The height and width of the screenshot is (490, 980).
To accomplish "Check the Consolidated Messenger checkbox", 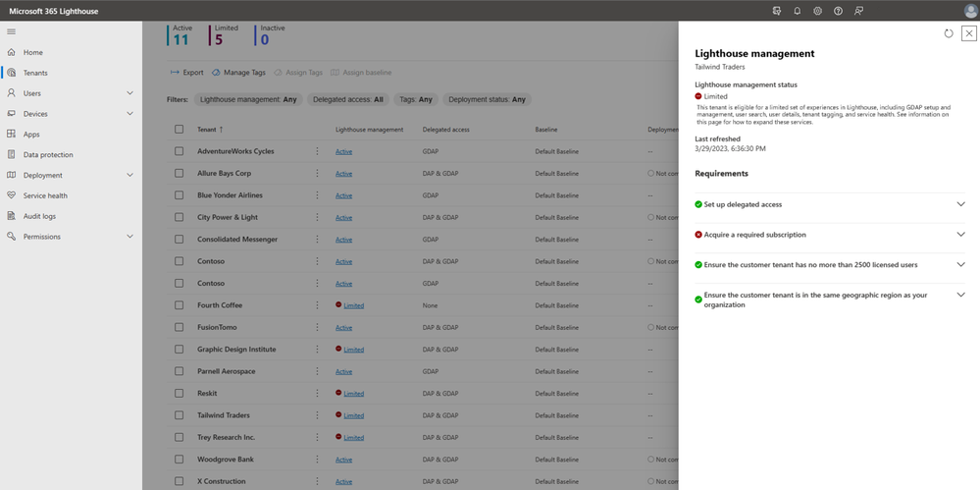I will 180,239.
